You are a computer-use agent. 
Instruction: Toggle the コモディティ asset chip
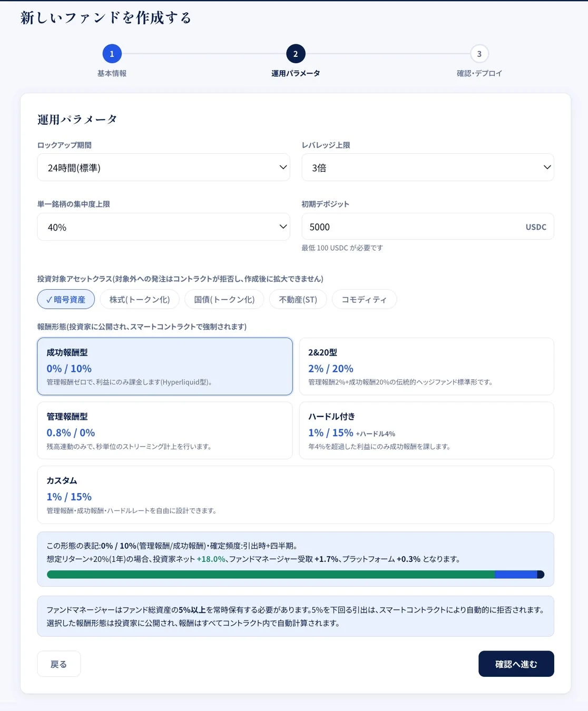364,299
